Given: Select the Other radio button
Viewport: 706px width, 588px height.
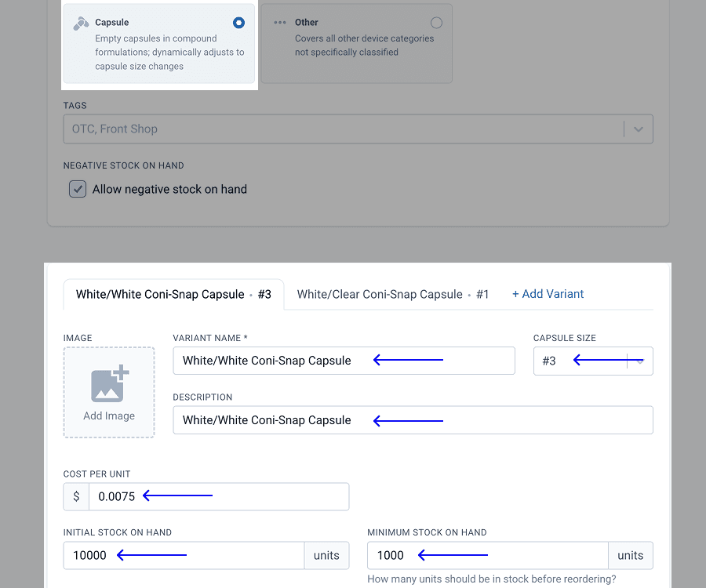Looking at the screenshot, I should 436,23.
